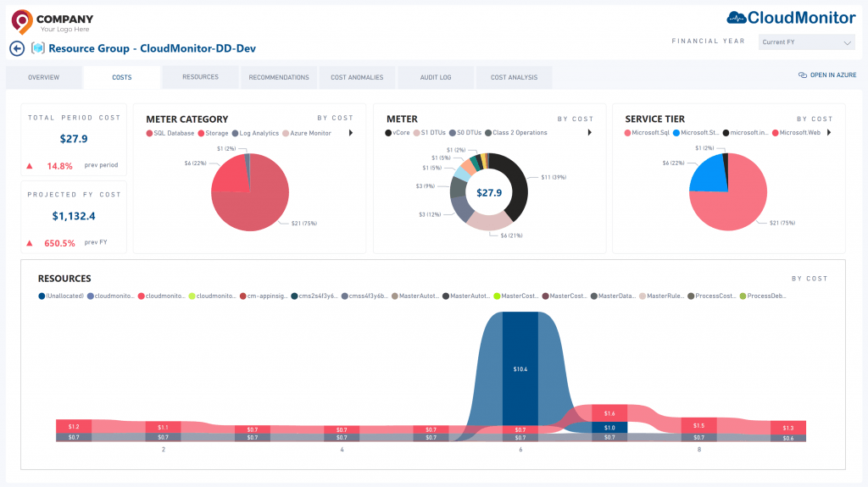Click the $11 (39%) Meter chart label

point(554,178)
